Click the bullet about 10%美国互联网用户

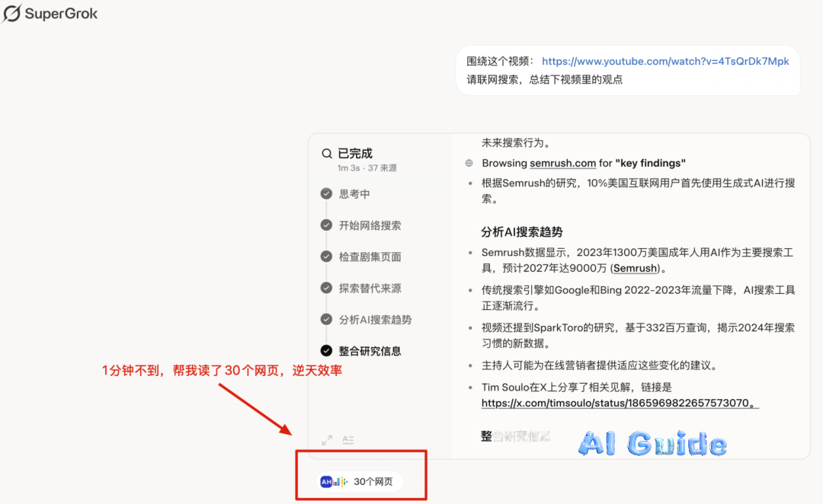(638, 191)
